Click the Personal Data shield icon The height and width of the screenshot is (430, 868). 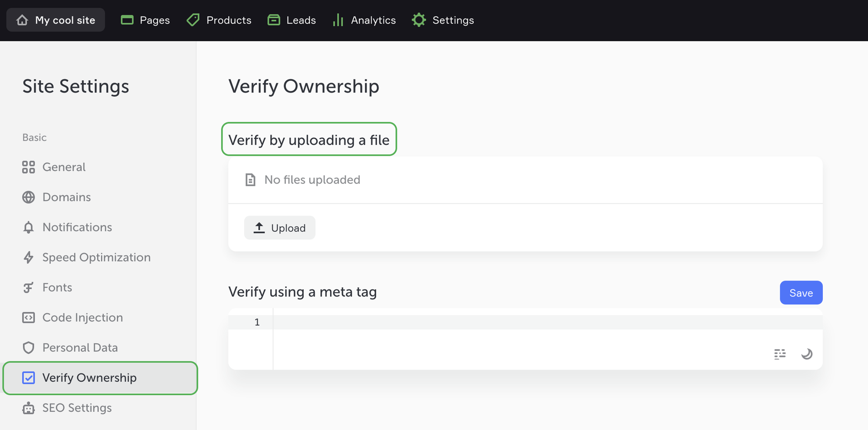click(28, 348)
